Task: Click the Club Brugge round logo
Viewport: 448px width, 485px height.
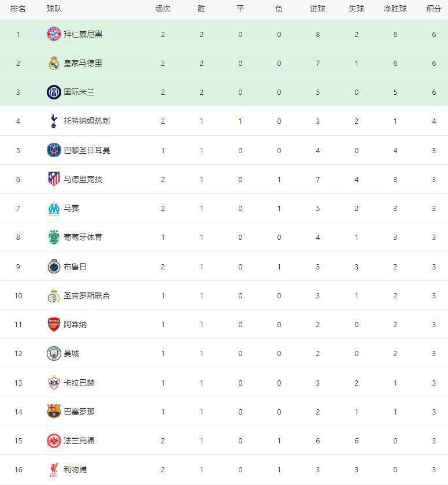Action: pos(54,266)
